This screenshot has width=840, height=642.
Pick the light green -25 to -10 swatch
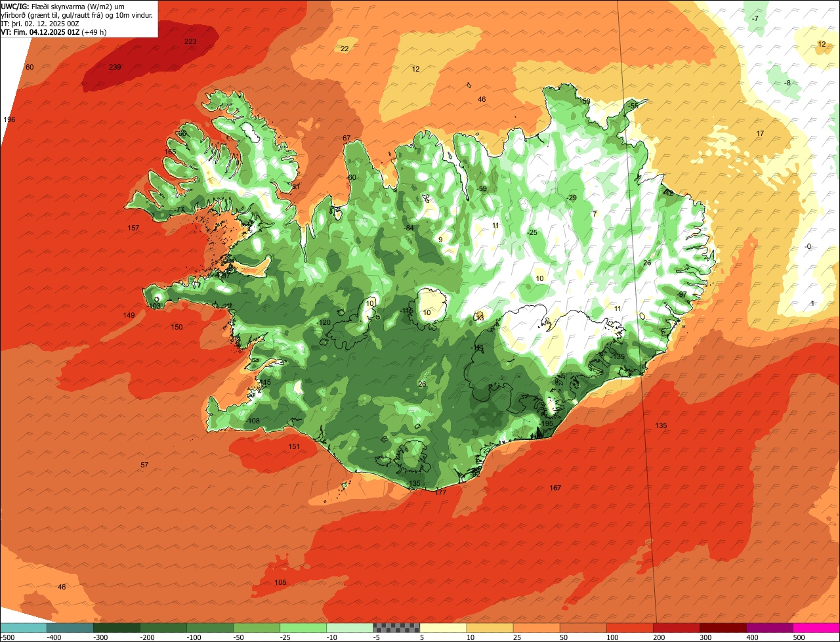pyautogui.click(x=303, y=628)
